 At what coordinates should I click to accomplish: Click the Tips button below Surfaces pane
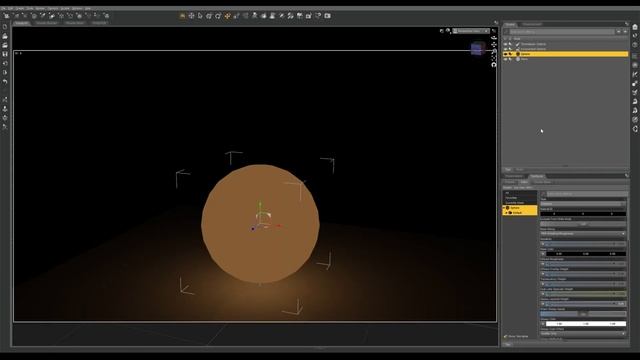[508, 344]
